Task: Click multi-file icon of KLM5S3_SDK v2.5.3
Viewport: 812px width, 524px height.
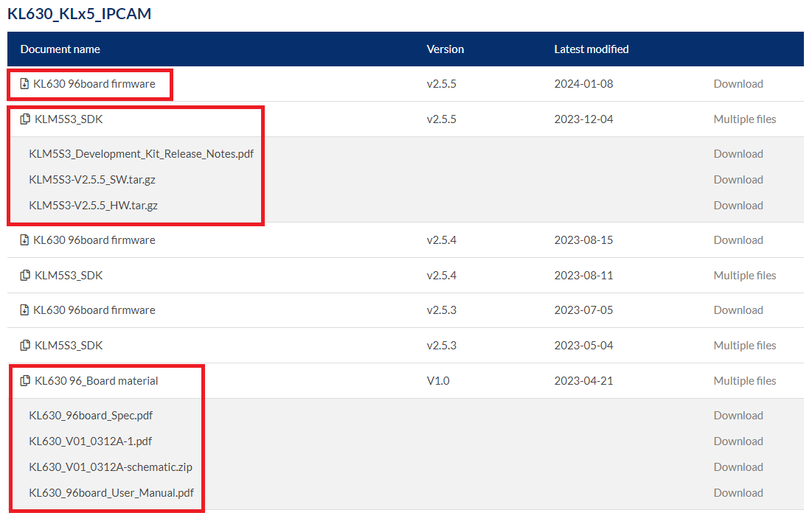Action: (x=25, y=345)
